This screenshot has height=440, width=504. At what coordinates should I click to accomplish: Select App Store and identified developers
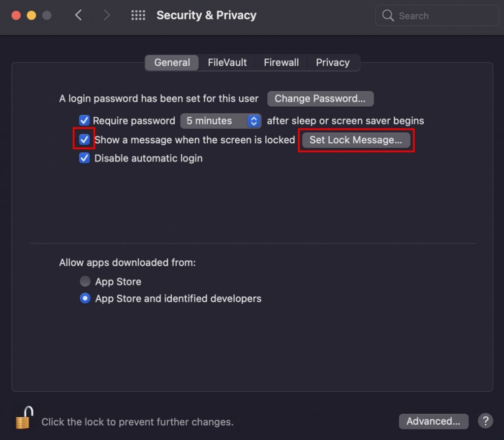[85, 298]
